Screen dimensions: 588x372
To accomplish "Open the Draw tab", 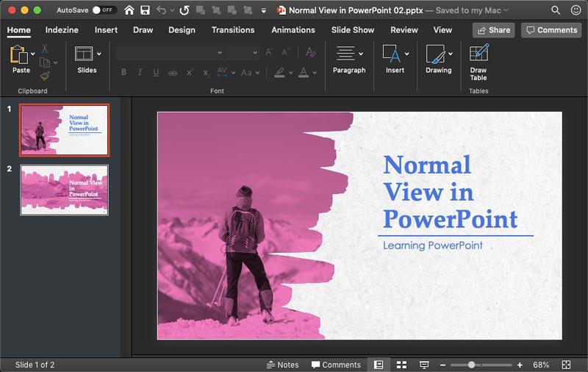I will 143,30.
